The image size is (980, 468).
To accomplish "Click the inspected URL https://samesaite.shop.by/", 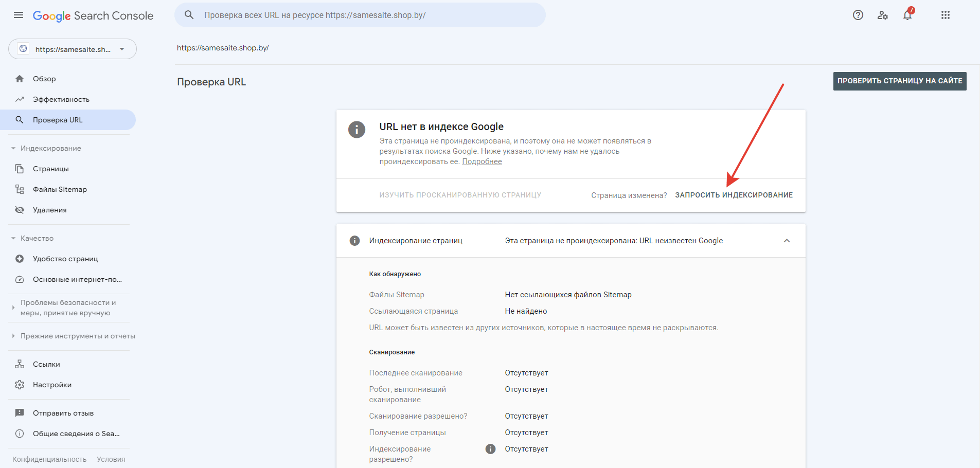I will coord(223,48).
